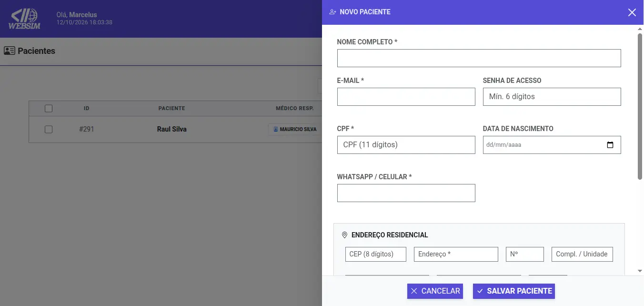Check the box for patient #291
The image size is (644, 306).
(49, 129)
